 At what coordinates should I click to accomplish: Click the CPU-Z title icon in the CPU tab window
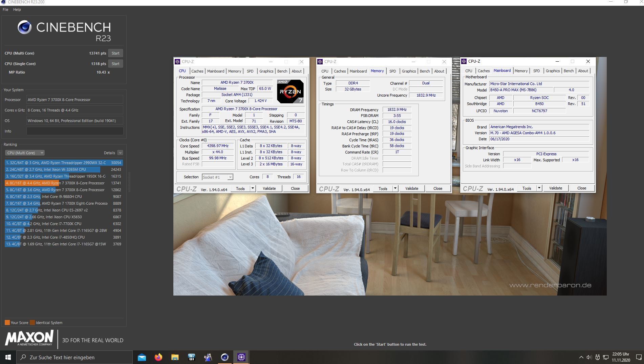[177, 62]
